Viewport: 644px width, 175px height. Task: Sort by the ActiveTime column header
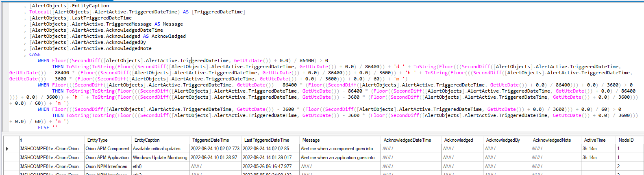tap(598, 140)
